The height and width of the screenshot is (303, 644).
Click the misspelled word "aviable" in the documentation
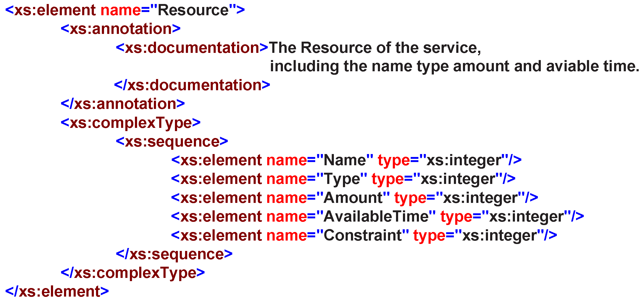point(572,66)
